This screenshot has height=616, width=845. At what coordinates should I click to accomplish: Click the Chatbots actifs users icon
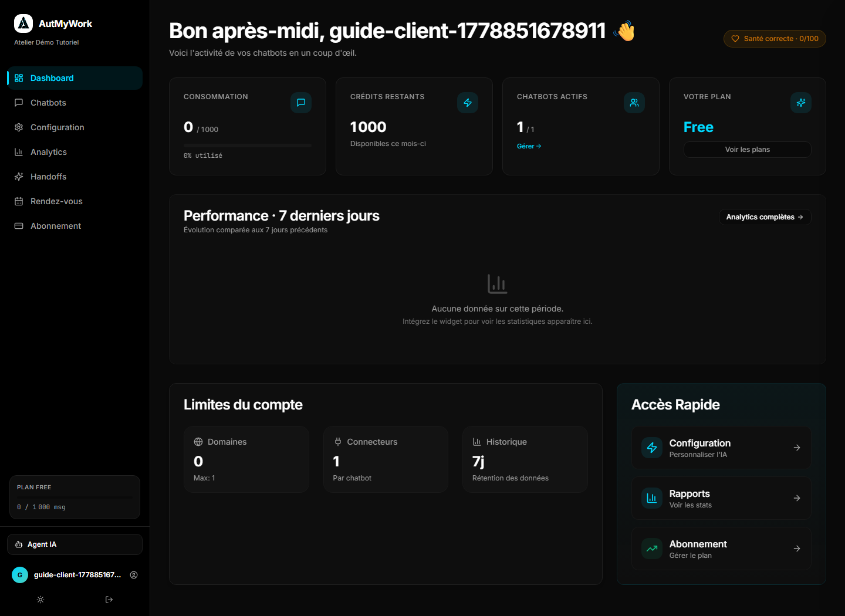click(x=634, y=103)
